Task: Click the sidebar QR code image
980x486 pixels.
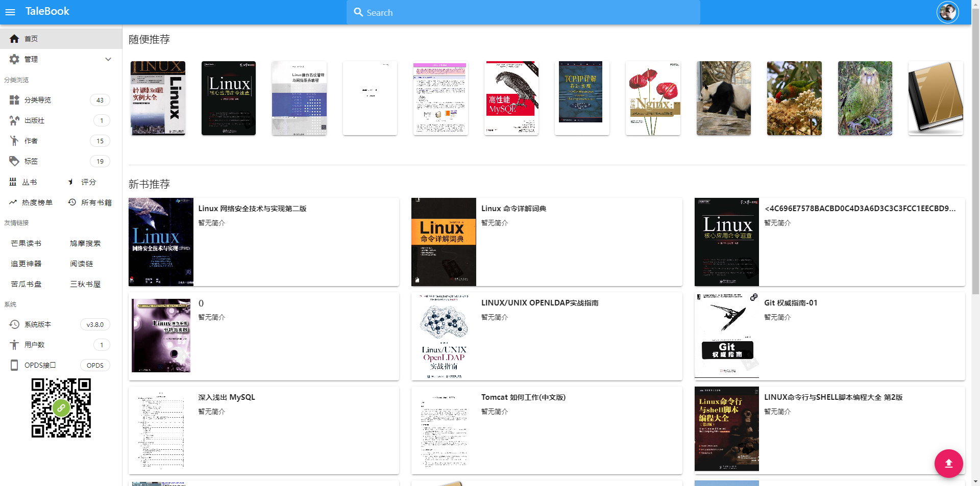Action: coord(61,408)
